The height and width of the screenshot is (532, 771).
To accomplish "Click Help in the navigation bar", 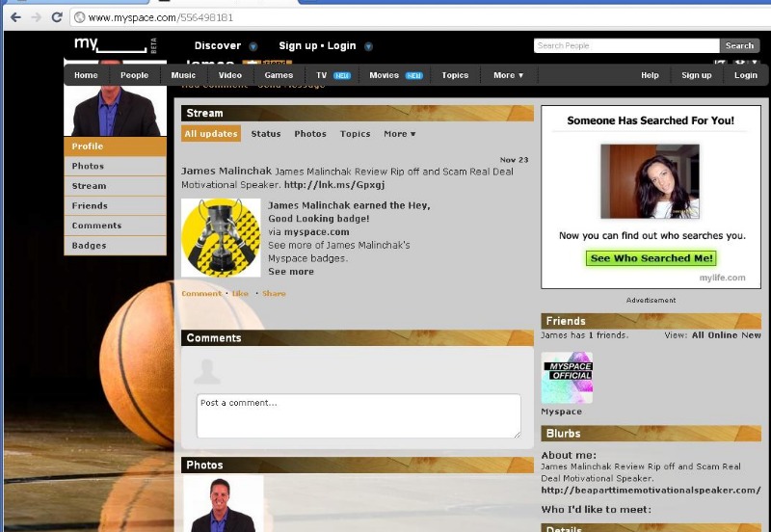I will click(650, 75).
